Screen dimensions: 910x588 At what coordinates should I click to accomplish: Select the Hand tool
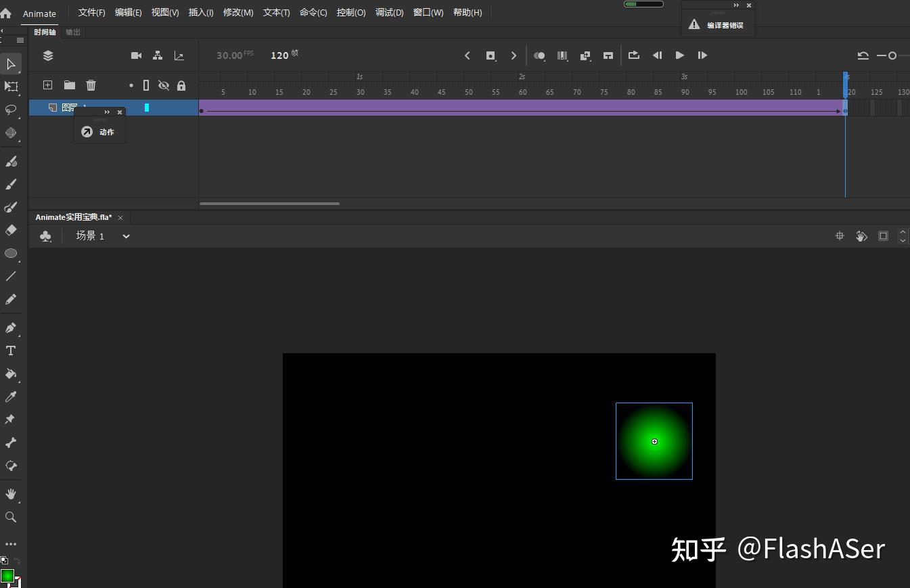click(x=11, y=494)
